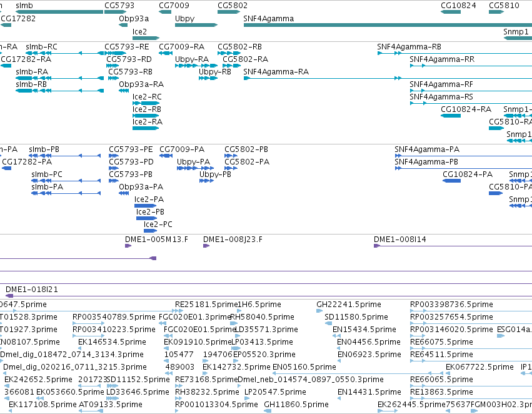Select protein CG5793-PE
The image size is (532, 414).
pyautogui.click(x=114, y=156)
